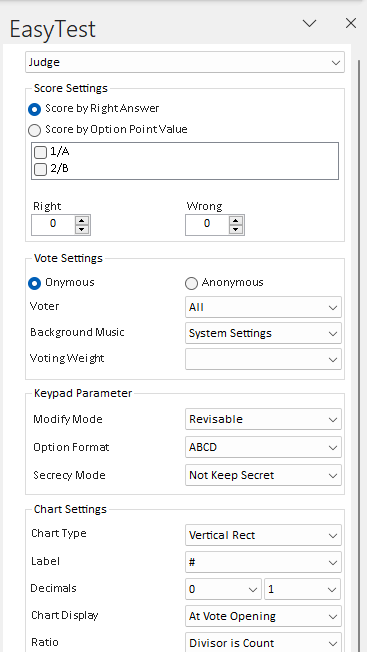The width and height of the screenshot is (367, 652).
Task: Click the Right score input field
Action: point(53,225)
